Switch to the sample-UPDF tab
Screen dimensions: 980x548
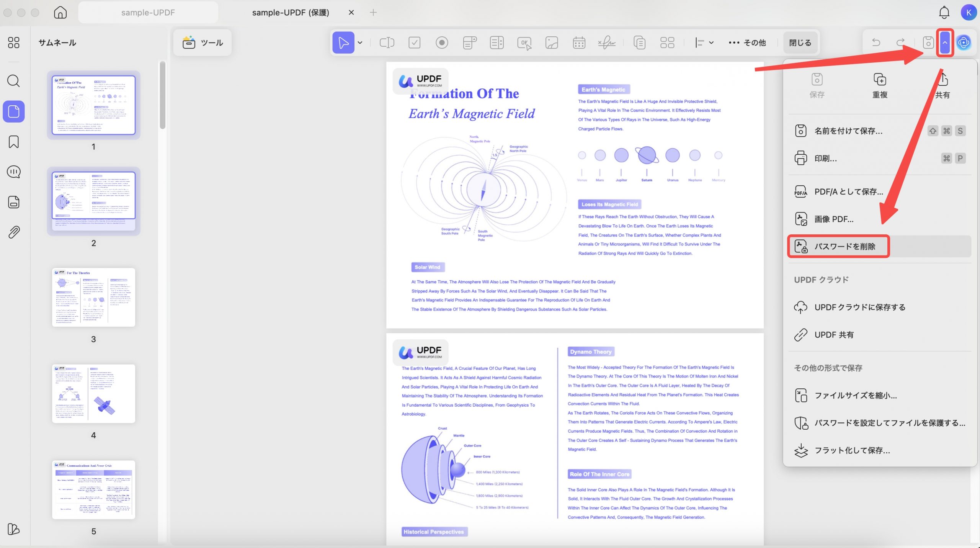(x=148, y=12)
